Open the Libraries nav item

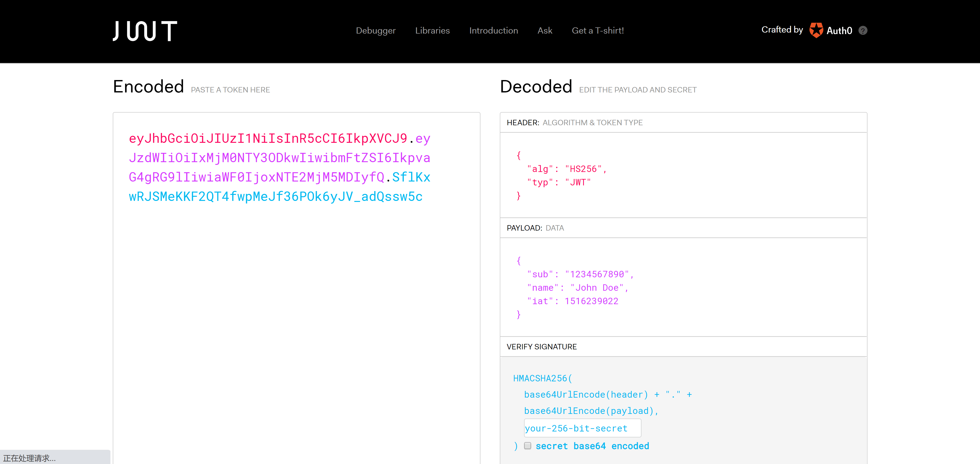(x=432, y=30)
